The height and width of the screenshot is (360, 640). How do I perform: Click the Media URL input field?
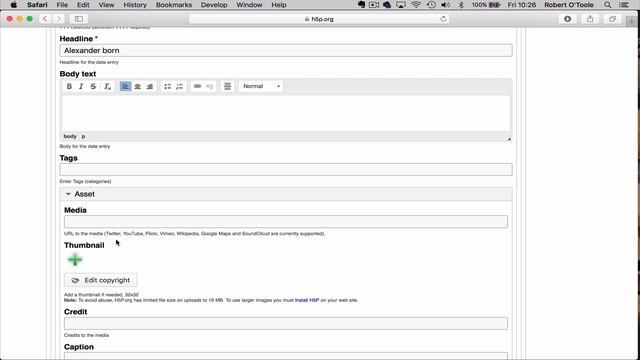(286, 222)
